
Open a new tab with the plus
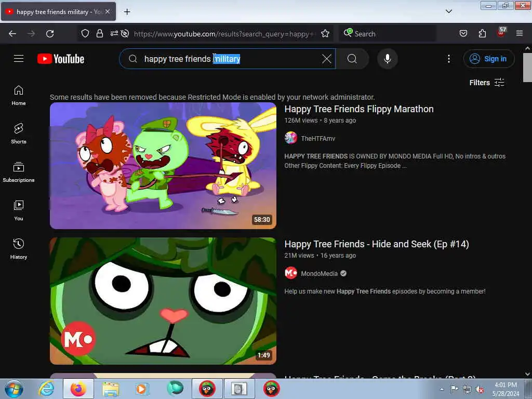(x=127, y=12)
